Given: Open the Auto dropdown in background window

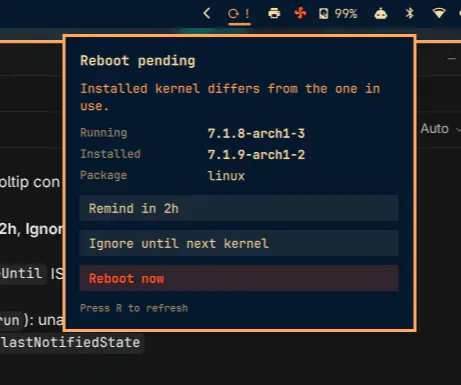Looking at the screenshot, I should [440, 129].
